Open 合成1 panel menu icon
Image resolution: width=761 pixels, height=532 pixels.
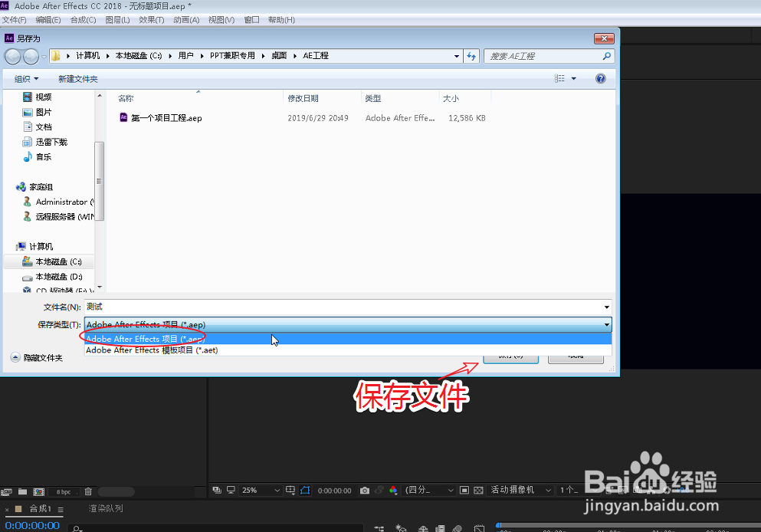(61, 510)
